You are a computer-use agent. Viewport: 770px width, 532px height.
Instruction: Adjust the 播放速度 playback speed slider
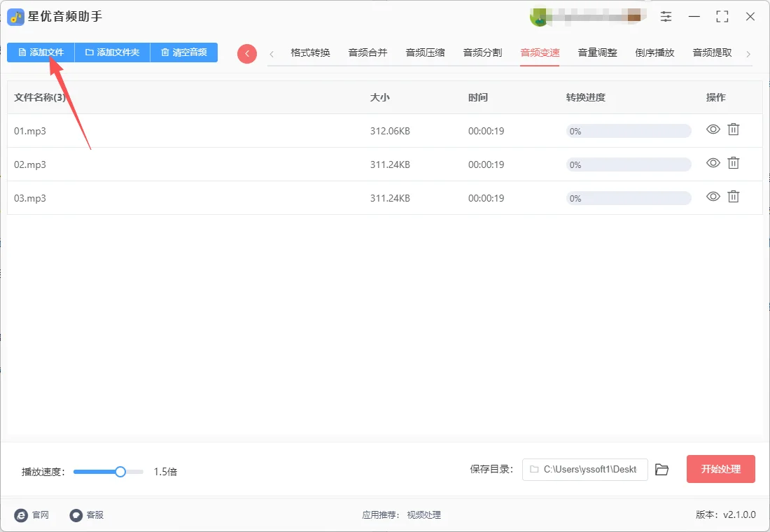120,472
